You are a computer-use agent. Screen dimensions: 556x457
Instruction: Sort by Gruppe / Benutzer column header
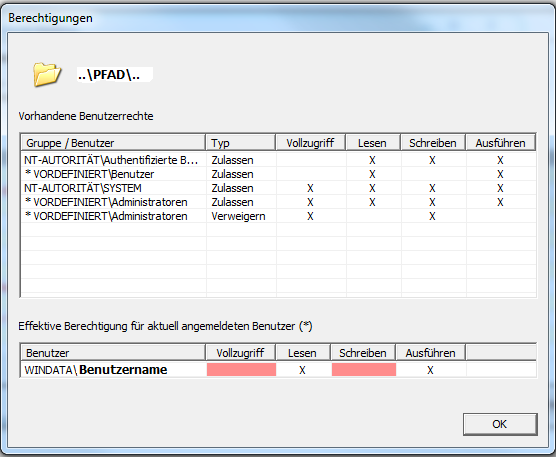pyautogui.click(x=113, y=143)
